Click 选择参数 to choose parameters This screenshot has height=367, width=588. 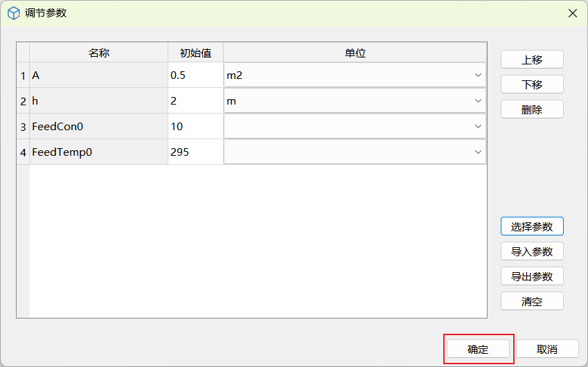[531, 226]
